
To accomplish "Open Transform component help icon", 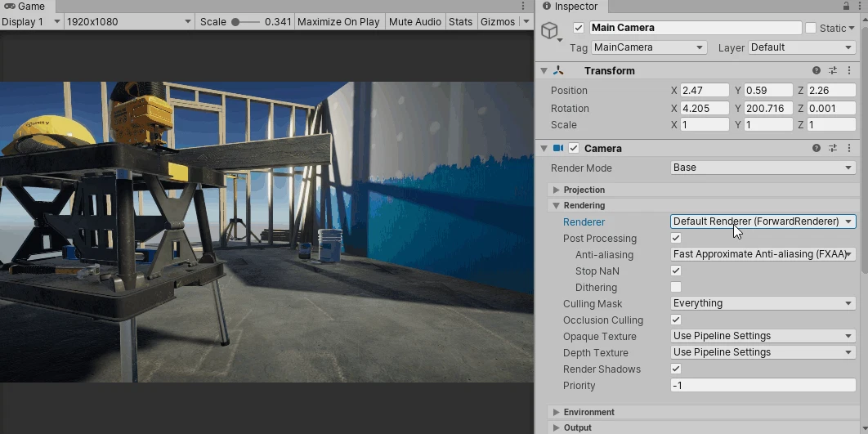I will tap(817, 70).
